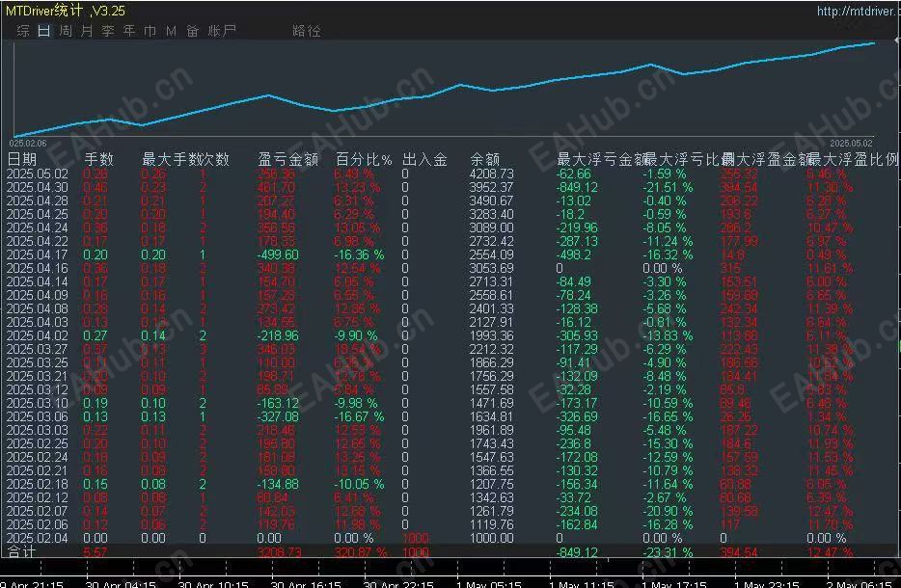Click loss amount -163.12
Screen dimensions: 901x588
click(278, 403)
